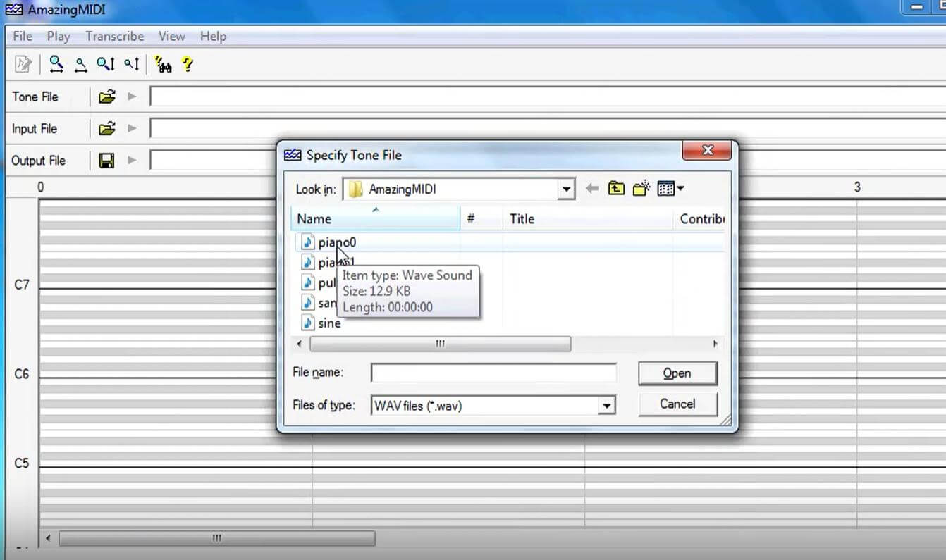Click the vertical zoom out icon
Viewport: 946px width, 560px height.
click(x=132, y=65)
